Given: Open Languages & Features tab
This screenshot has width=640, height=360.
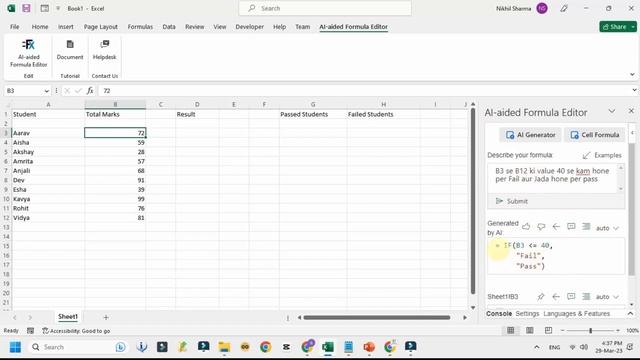Looking at the screenshot, I should 576,313.
